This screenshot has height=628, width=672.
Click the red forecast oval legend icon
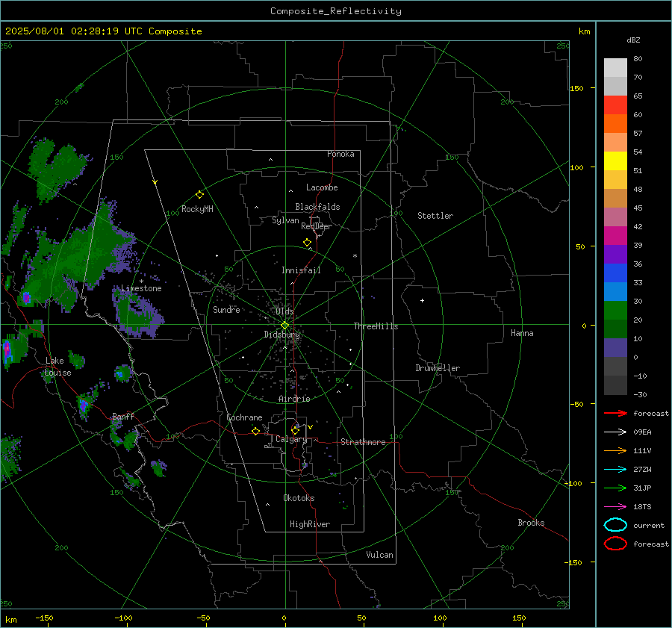click(615, 544)
